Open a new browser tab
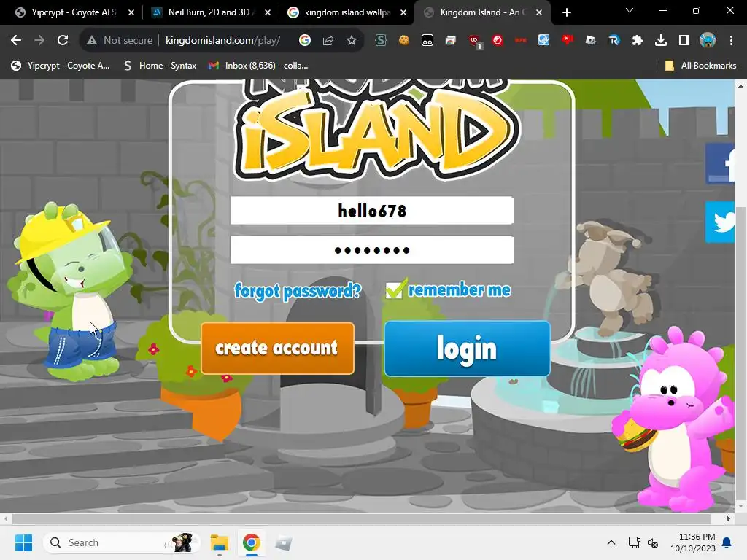The image size is (747, 560). point(566,12)
